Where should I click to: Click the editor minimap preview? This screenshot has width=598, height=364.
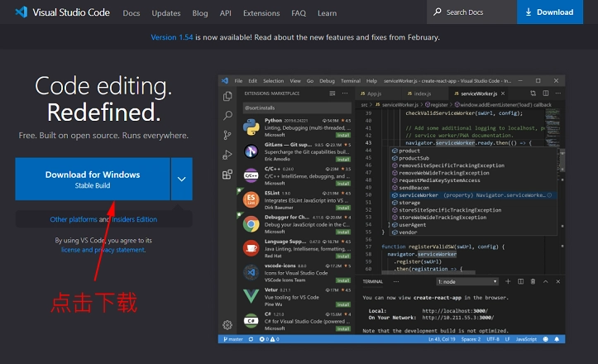[x=553, y=128]
